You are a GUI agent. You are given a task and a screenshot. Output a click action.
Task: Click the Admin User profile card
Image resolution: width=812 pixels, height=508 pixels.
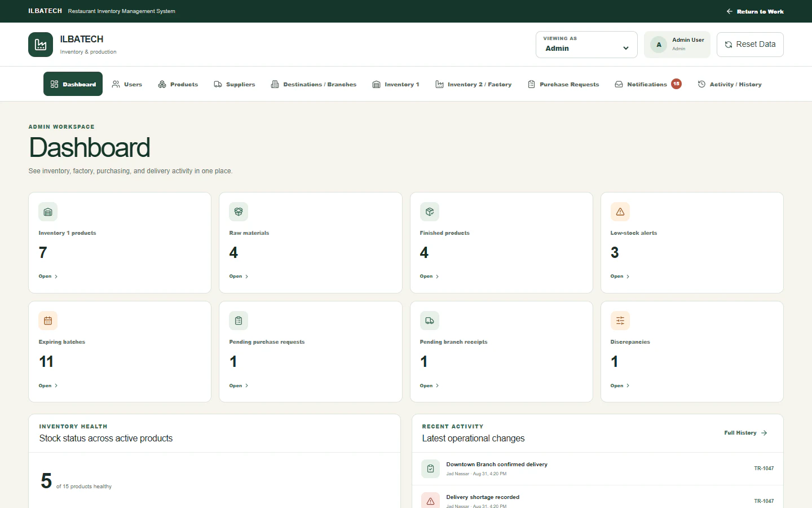coord(677,45)
